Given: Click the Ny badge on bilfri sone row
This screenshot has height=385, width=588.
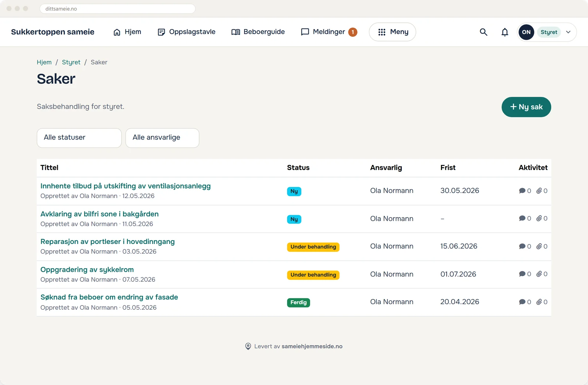Looking at the screenshot, I should 294,219.
